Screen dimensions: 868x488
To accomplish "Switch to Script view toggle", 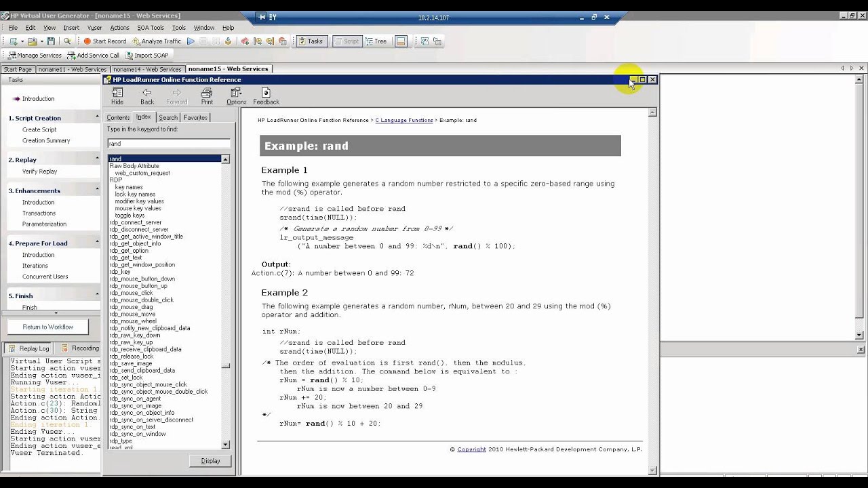I will point(347,41).
